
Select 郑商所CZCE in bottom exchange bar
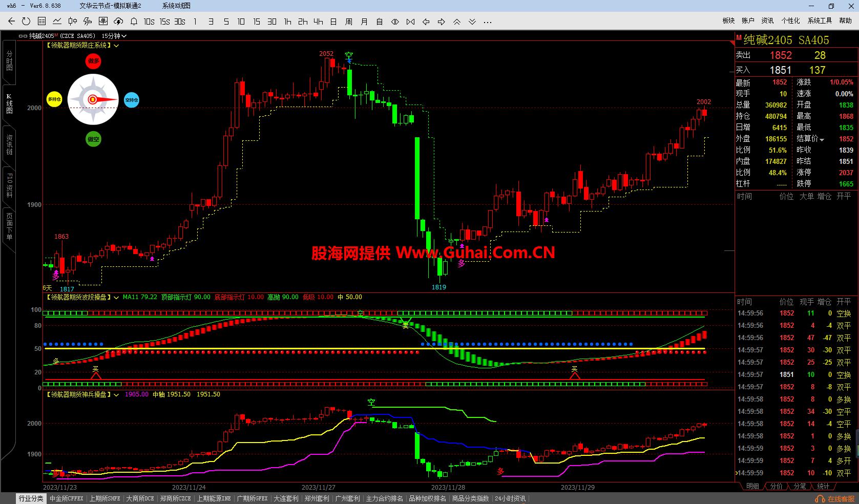pyautogui.click(x=175, y=498)
